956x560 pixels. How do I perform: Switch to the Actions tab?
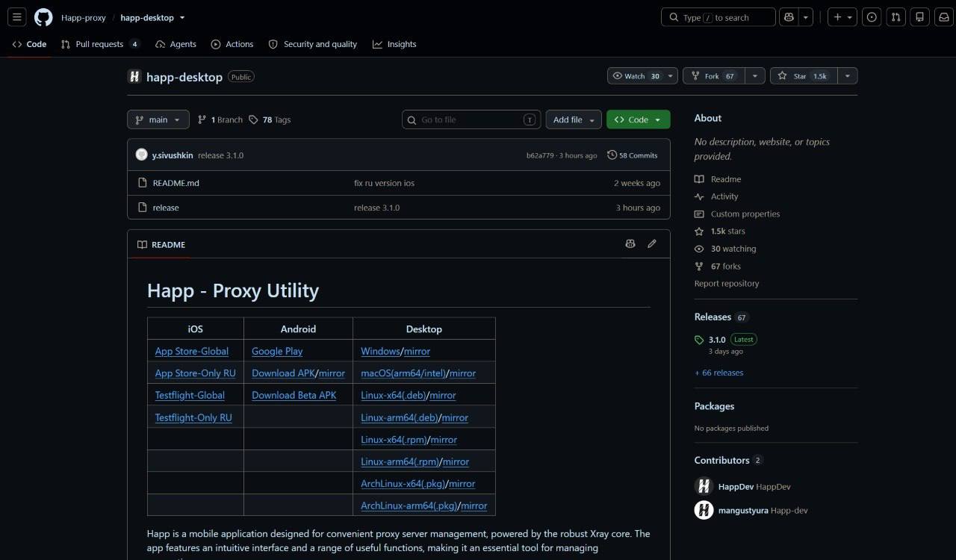(232, 44)
